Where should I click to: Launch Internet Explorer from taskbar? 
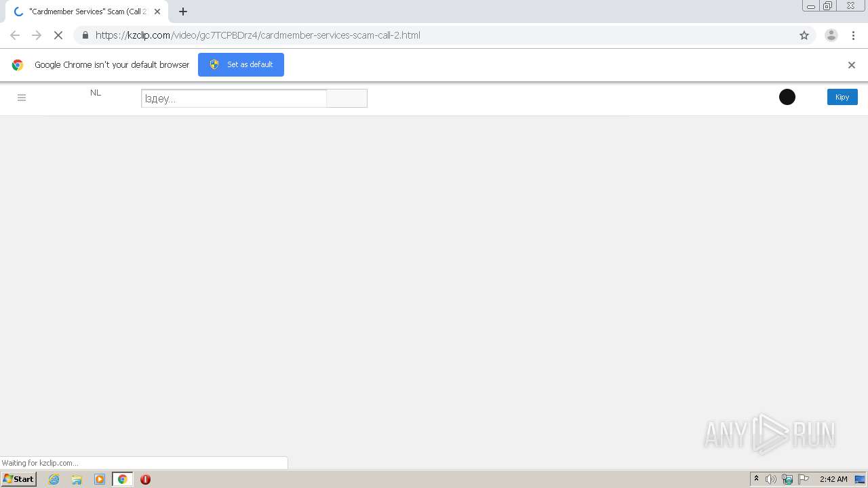coord(54,479)
